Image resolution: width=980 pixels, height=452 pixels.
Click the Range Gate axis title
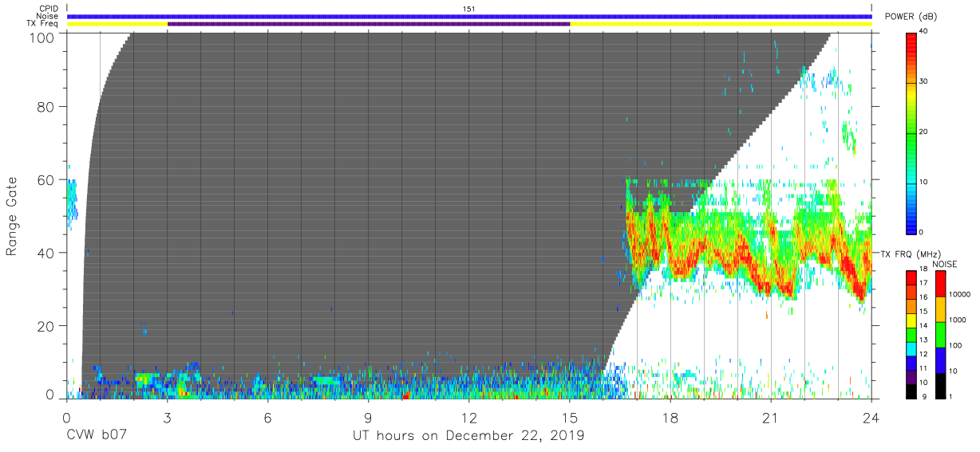pyautogui.click(x=12, y=216)
